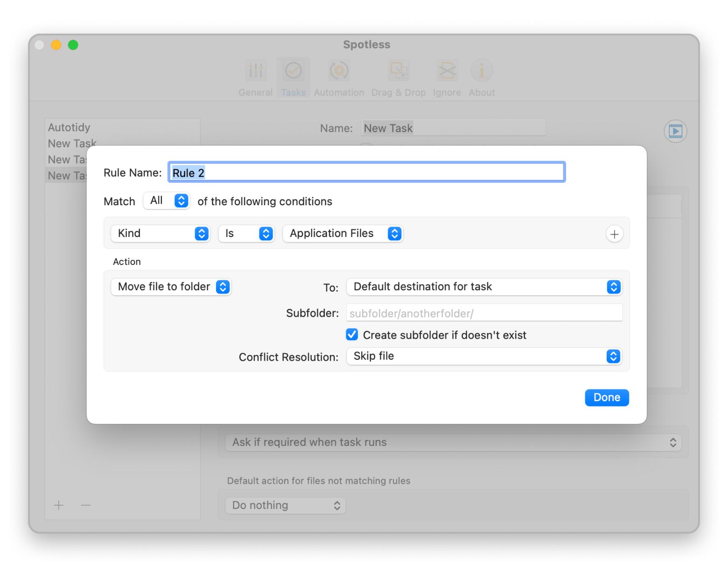Click the Drag & Drop icon
The image size is (728, 571).
[399, 71]
